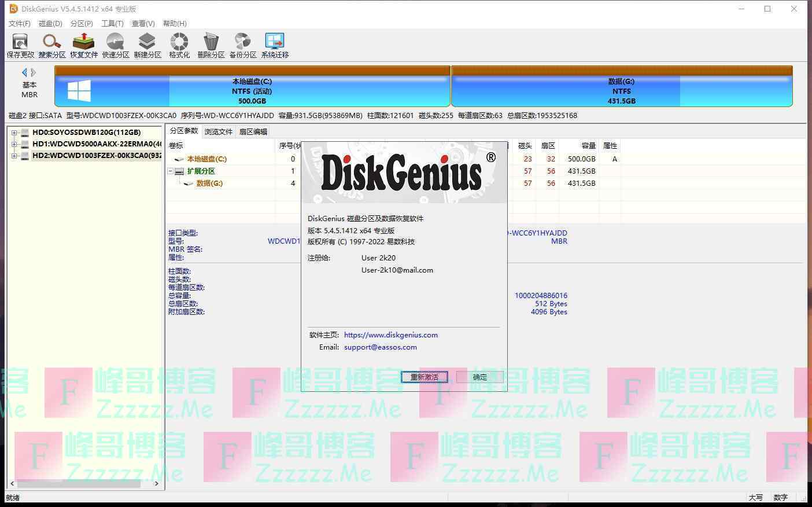This screenshot has width=812, height=507.
Task: Open https://www.diskgenius.com homepage link
Action: 391,335
